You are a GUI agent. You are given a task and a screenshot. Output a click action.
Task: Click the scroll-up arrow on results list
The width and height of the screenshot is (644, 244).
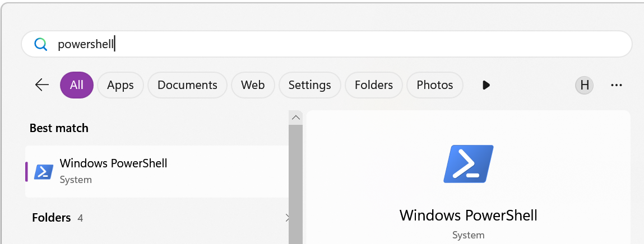pos(295,118)
